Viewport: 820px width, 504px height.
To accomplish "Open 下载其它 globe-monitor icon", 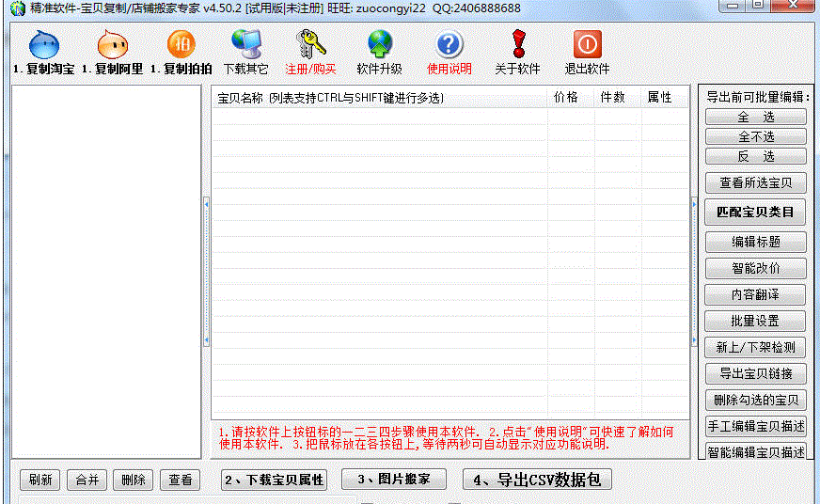I will point(246,44).
